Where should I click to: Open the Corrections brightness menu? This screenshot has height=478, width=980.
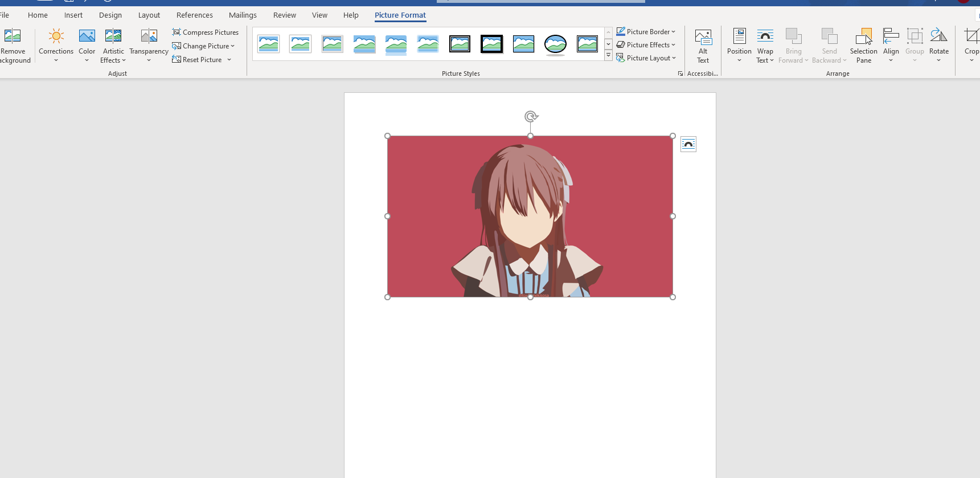click(56, 46)
